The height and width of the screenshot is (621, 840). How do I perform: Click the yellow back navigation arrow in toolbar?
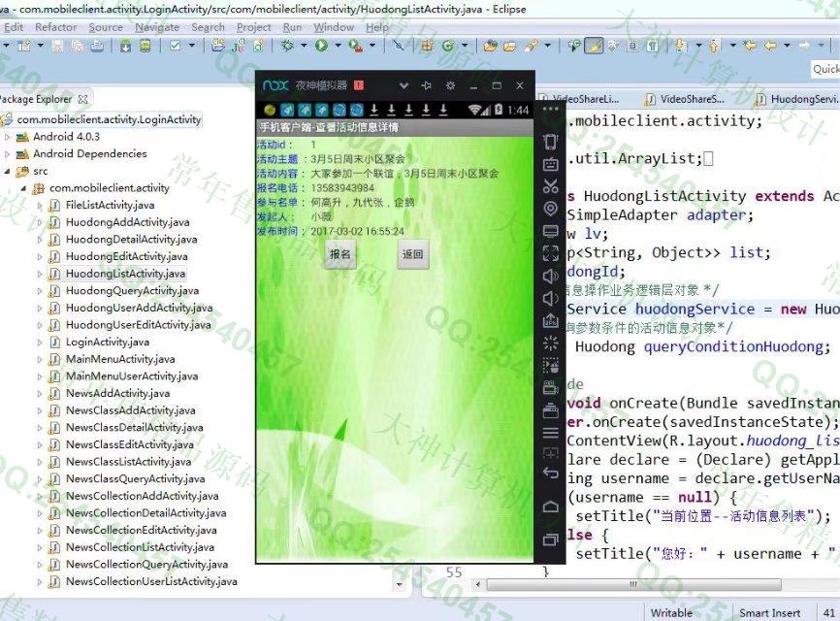coord(770,46)
